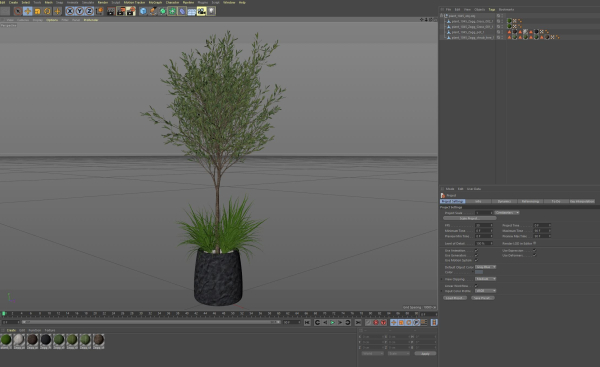Toggle the coordinate system icon
The image size is (600, 367).
[x=99, y=11]
